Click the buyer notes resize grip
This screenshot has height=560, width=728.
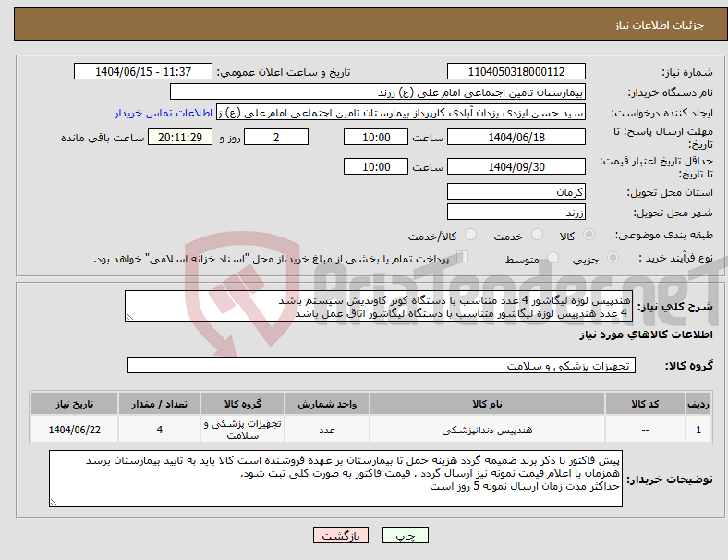54,503
